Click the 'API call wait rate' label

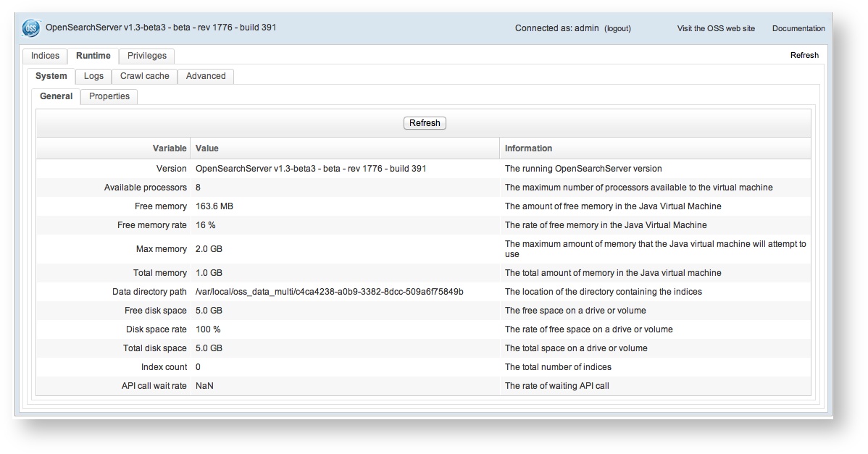coord(154,385)
